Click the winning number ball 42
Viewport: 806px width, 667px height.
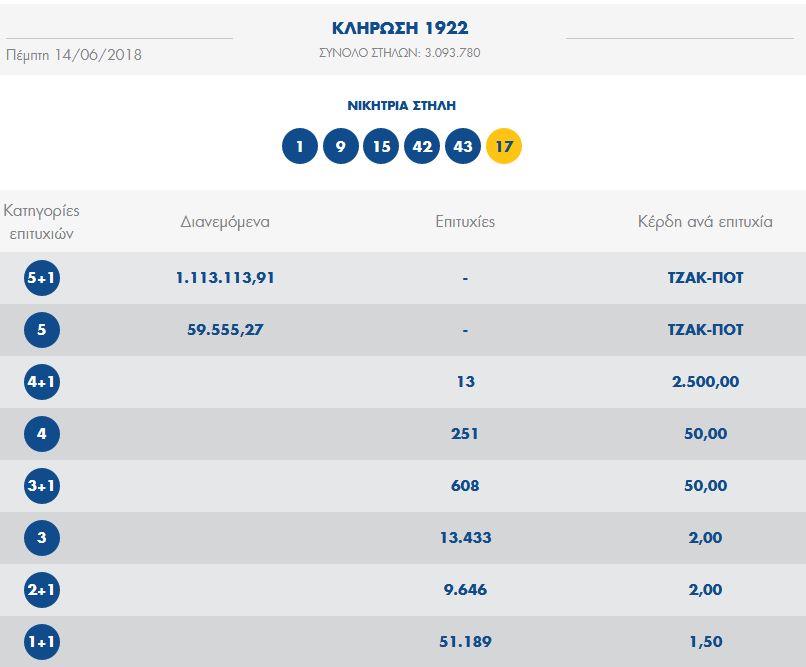422,146
